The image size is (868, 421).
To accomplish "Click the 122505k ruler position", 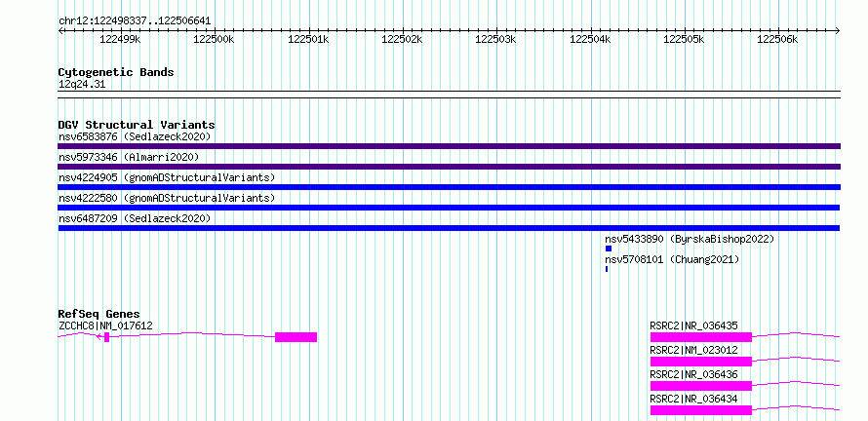I will coord(684,39).
